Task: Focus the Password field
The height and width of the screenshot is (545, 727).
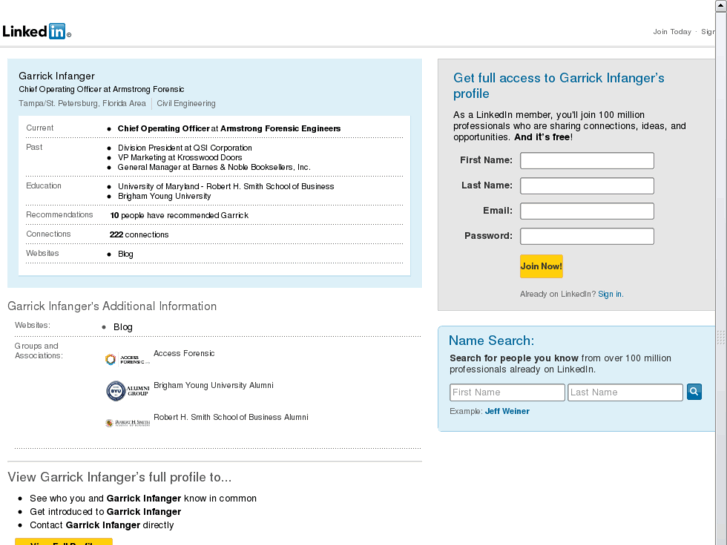Action: [587, 236]
